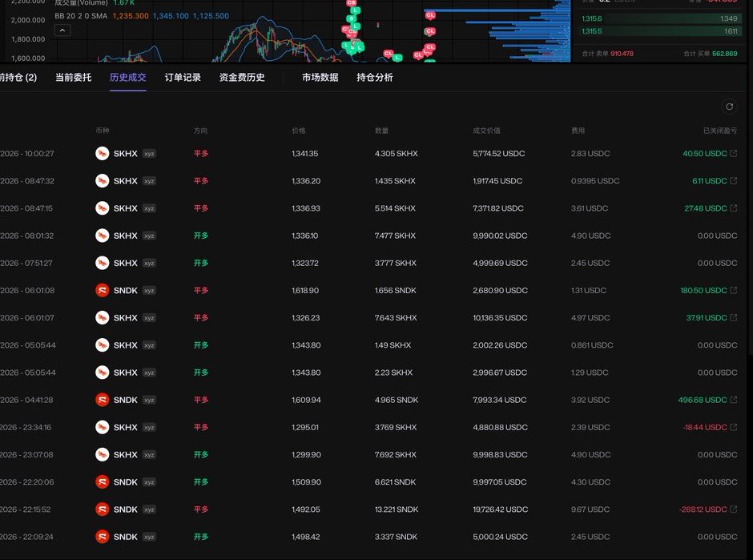Screen dimensions: 753x560
Task: Click fee 0.9395 USDC
Action: point(595,181)
